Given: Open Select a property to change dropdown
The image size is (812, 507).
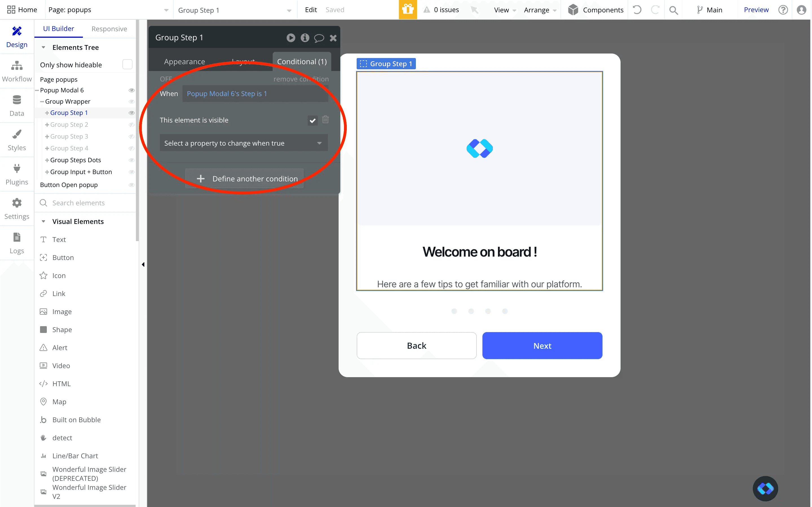Looking at the screenshot, I should (x=244, y=143).
